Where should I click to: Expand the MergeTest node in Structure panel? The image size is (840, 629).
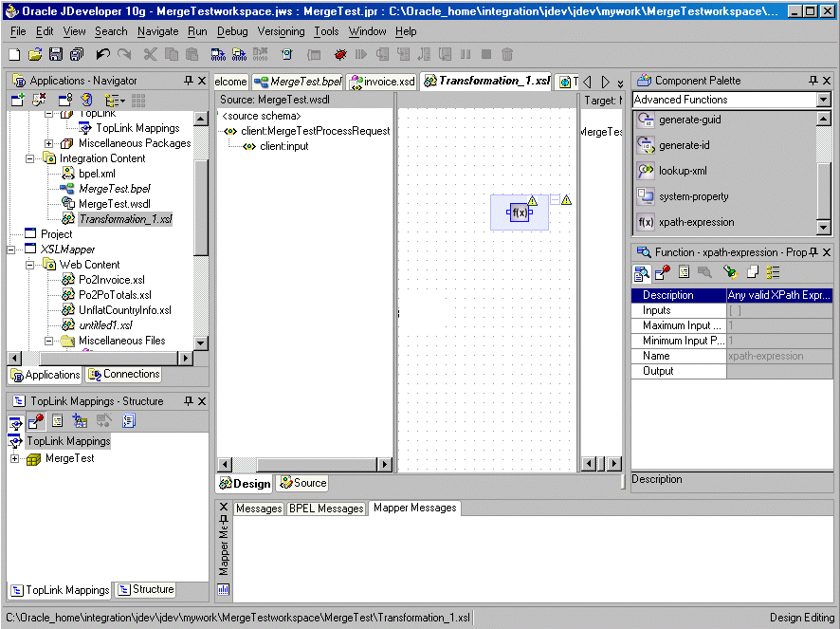pos(14,458)
